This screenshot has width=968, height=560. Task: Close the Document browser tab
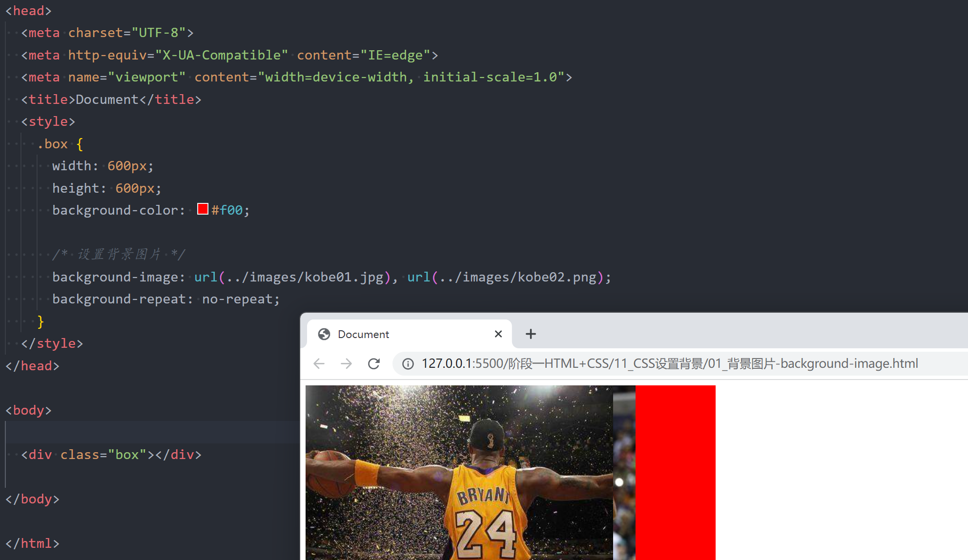pyautogui.click(x=498, y=334)
